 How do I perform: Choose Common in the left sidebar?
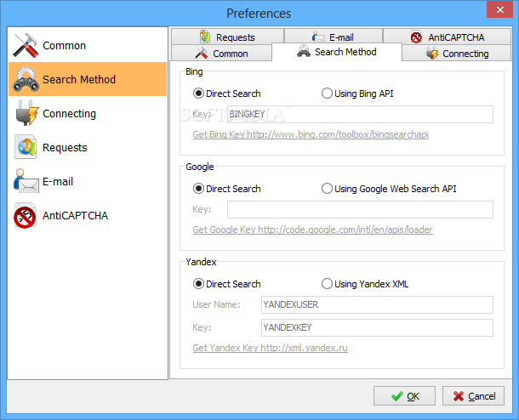[x=88, y=45]
